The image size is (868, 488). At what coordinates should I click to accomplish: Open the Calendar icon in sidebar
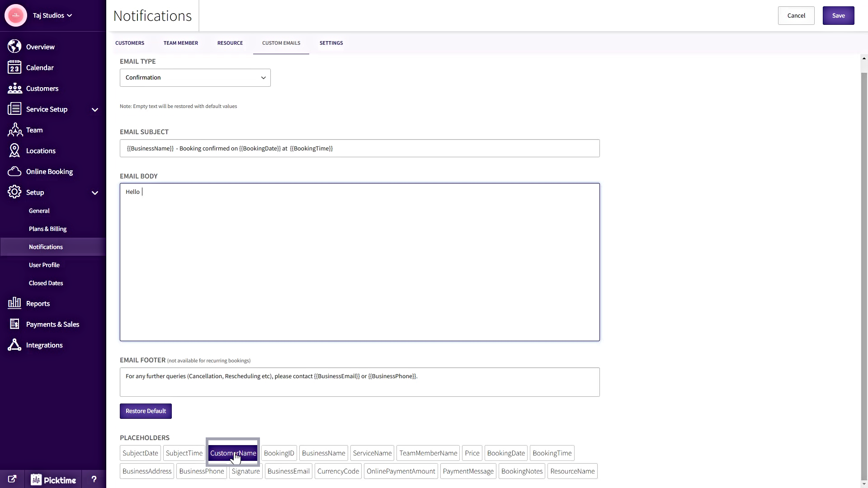pyautogui.click(x=14, y=67)
